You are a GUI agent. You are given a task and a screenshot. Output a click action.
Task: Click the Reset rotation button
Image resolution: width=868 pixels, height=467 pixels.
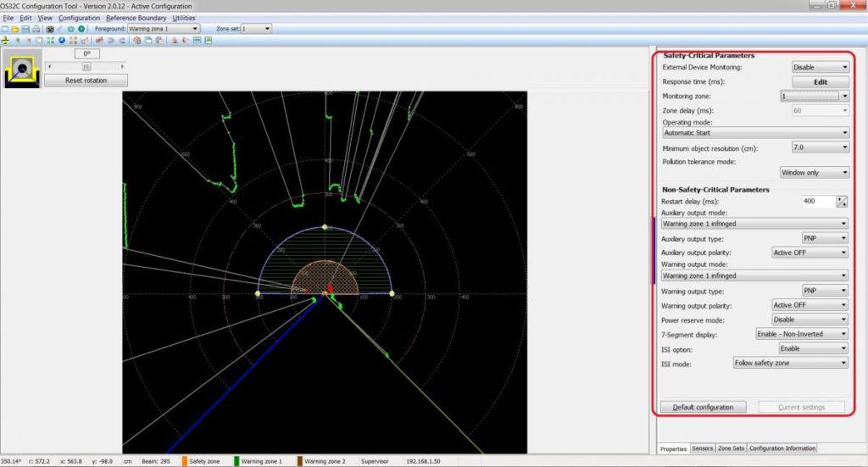(86, 81)
